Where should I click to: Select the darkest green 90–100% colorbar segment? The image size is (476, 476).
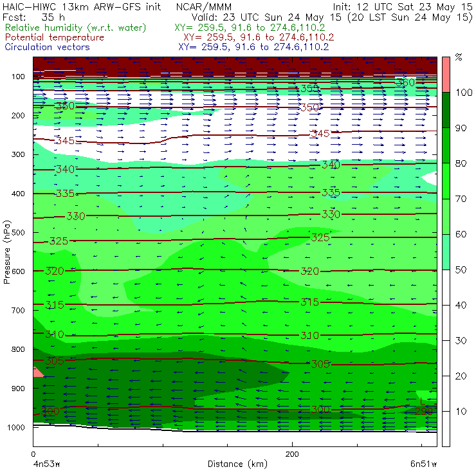click(446, 110)
